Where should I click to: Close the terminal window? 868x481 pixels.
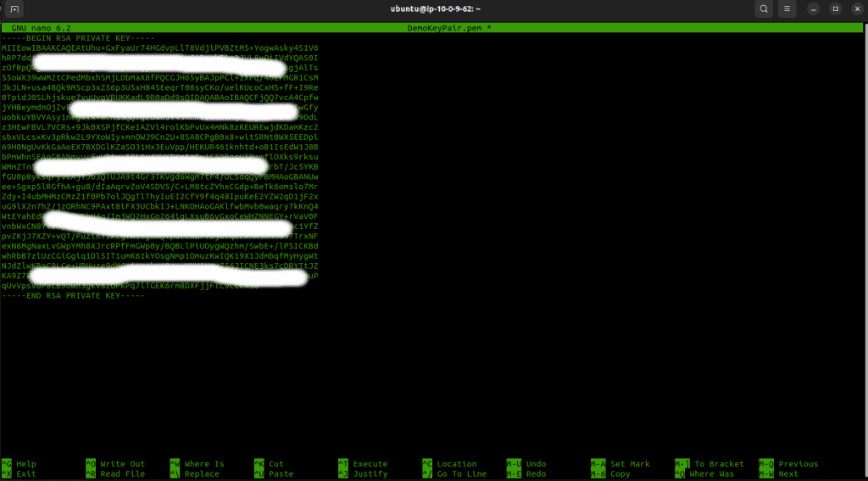click(x=854, y=9)
